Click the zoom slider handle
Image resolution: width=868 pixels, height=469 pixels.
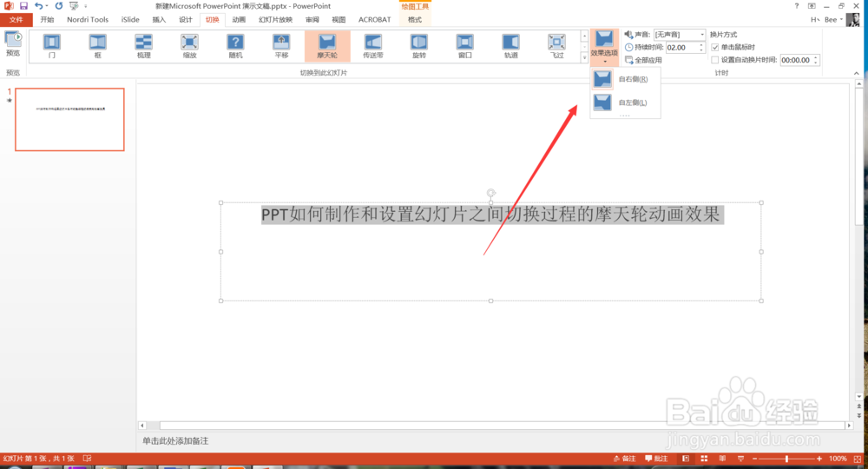(786, 459)
